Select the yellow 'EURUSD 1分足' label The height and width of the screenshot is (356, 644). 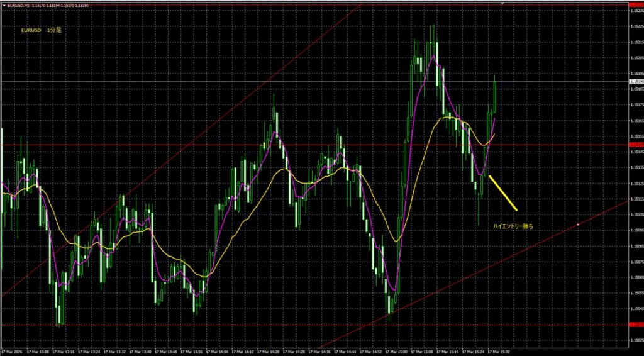click(x=42, y=30)
